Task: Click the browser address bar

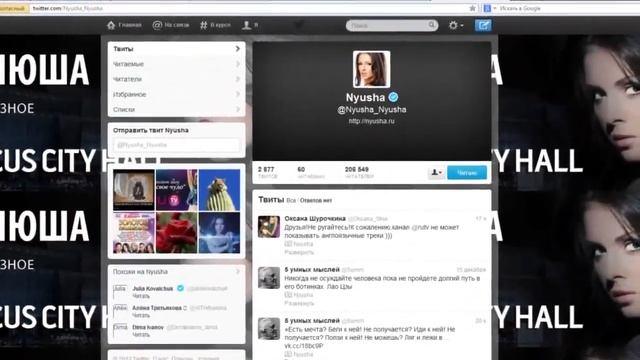Action: point(249,8)
